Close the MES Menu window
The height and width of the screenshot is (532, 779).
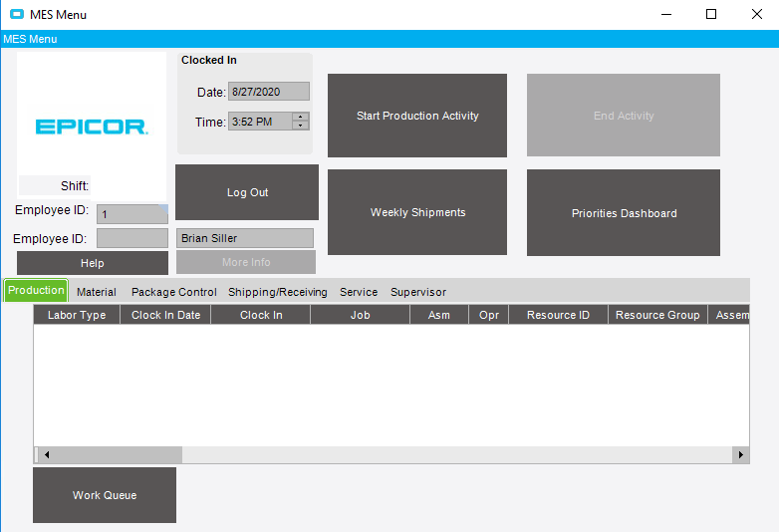(x=757, y=14)
